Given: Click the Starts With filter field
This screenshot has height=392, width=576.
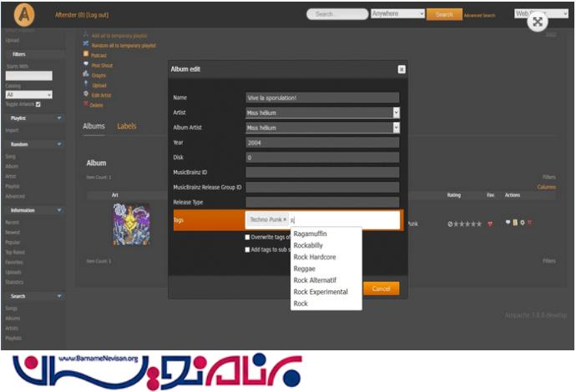Looking at the screenshot, I should click(x=28, y=76).
